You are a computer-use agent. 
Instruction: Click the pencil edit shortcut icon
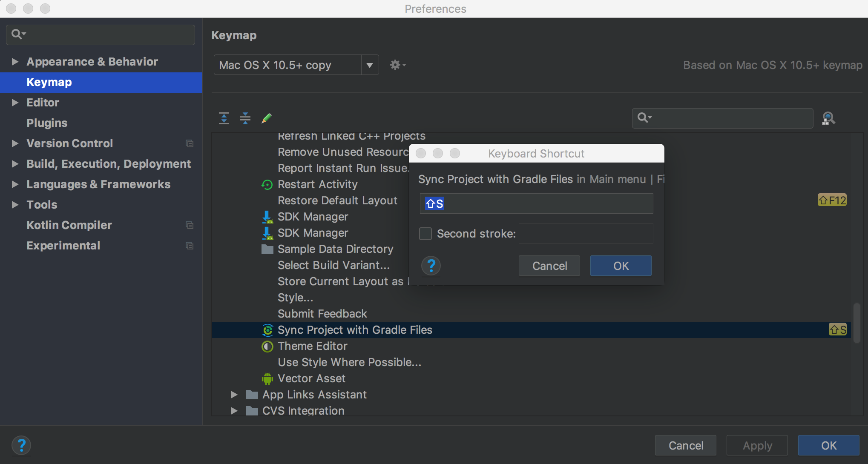click(x=267, y=118)
